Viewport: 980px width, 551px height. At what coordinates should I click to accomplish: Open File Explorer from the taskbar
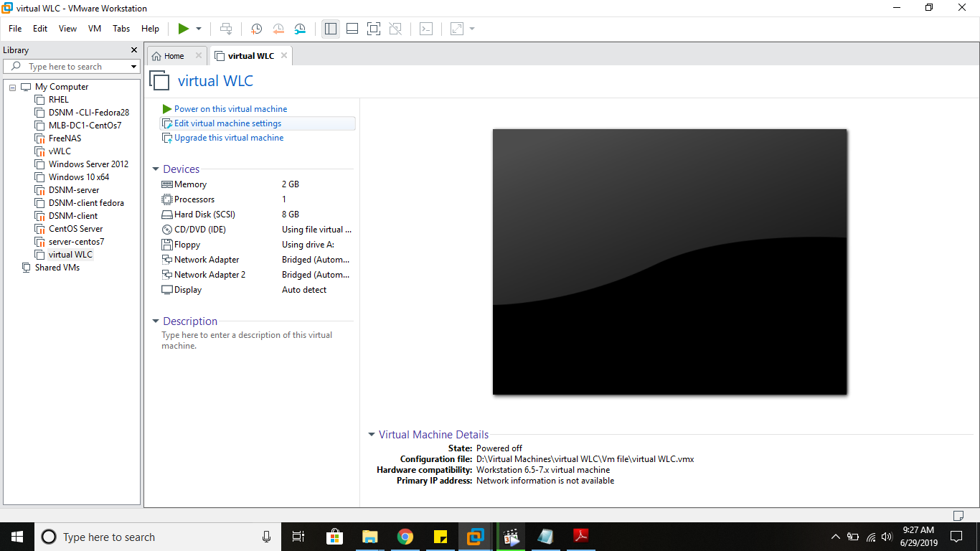tap(370, 537)
